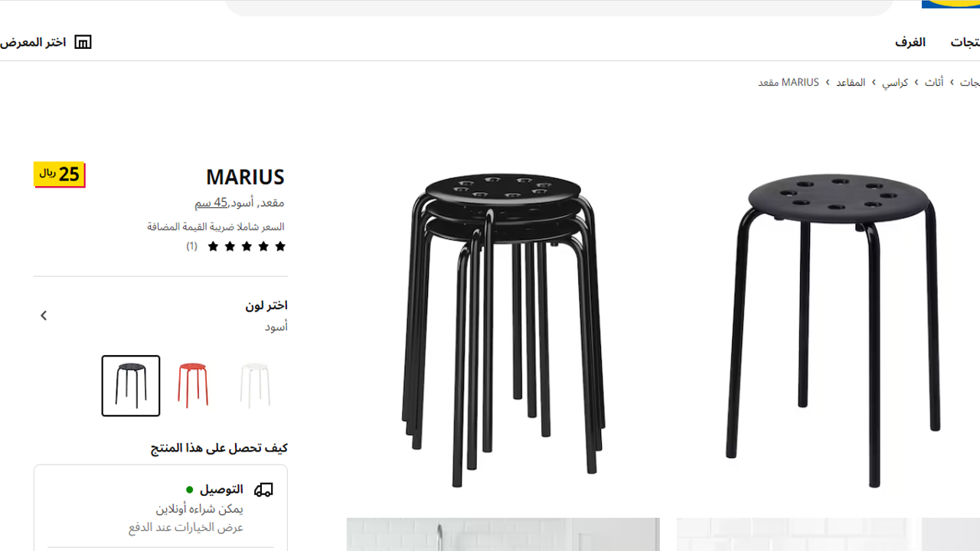Open the الغرف menu item
This screenshot has height=551, width=980.
tap(910, 42)
